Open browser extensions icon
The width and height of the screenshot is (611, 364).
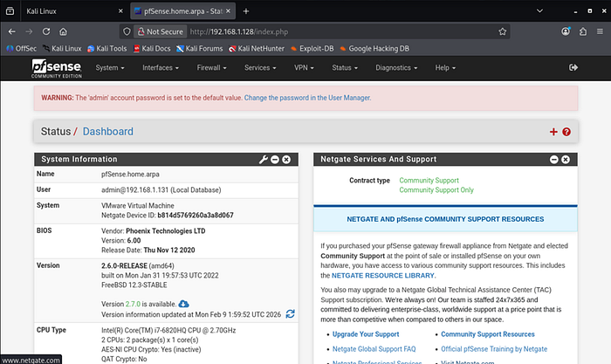(583, 31)
